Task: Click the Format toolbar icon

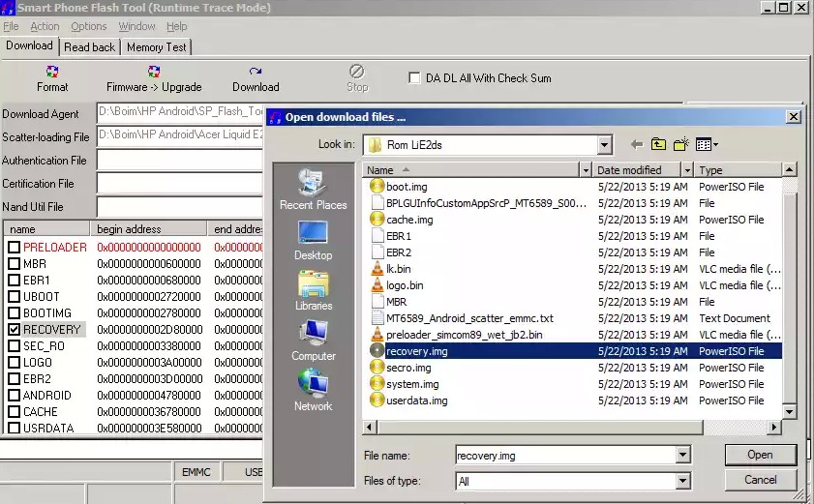Action: 52,72
